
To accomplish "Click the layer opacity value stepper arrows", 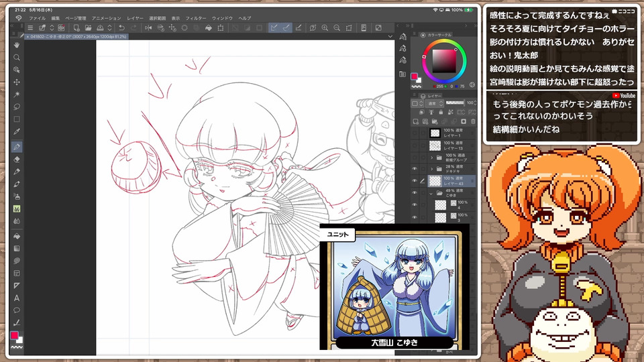I will [475, 103].
